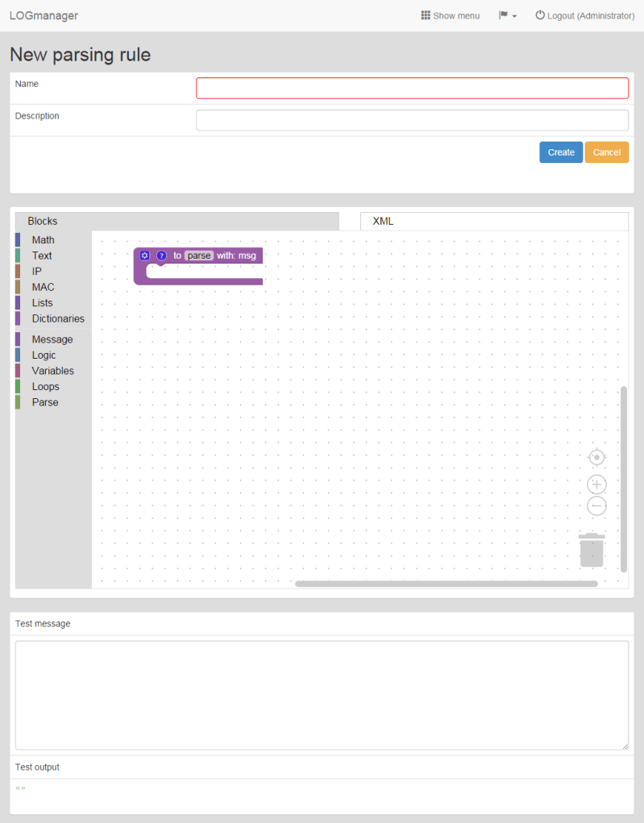Click the 'parse' name field on block
Screen dimensions: 644x823
click(199, 256)
